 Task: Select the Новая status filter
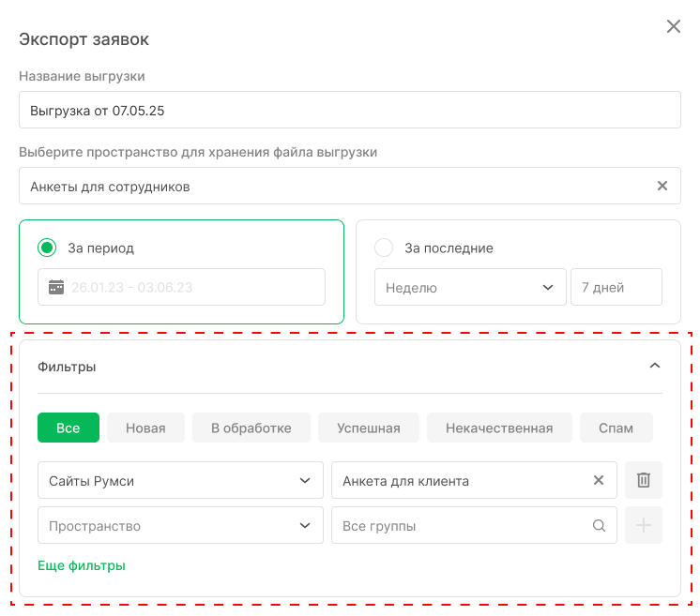click(x=145, y=428)
